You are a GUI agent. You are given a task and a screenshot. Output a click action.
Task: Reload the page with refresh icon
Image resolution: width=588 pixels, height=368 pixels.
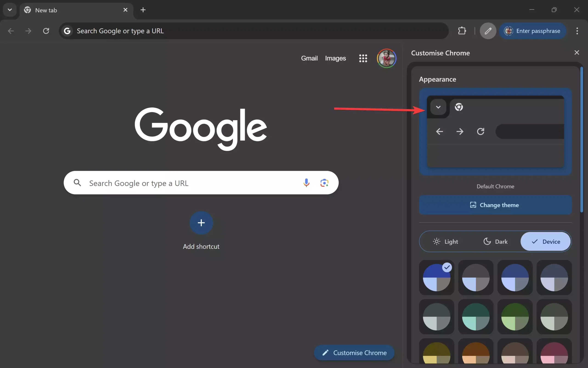coord(46,31)
